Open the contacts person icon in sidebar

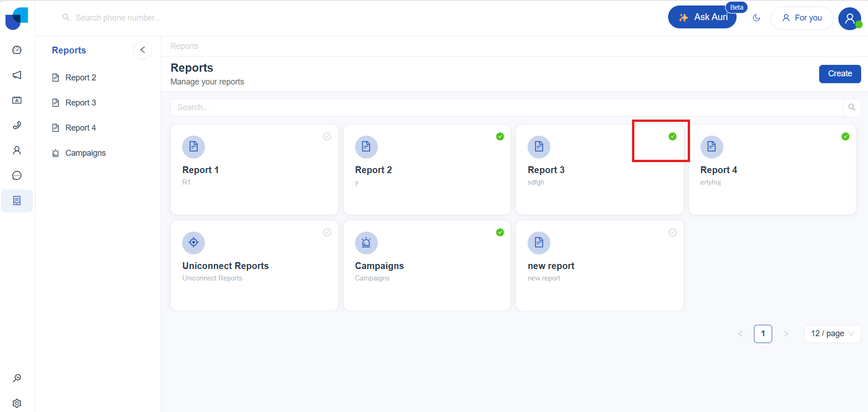[17, 150]
